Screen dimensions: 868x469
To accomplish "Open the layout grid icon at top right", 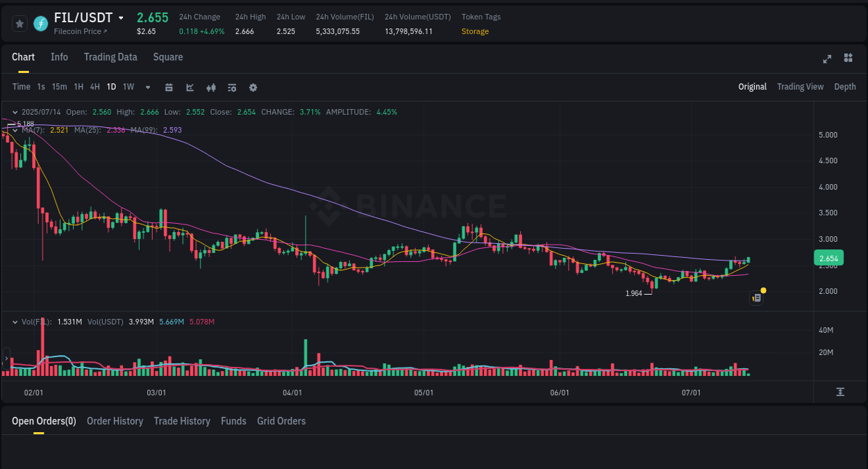I will pos(848,59).
